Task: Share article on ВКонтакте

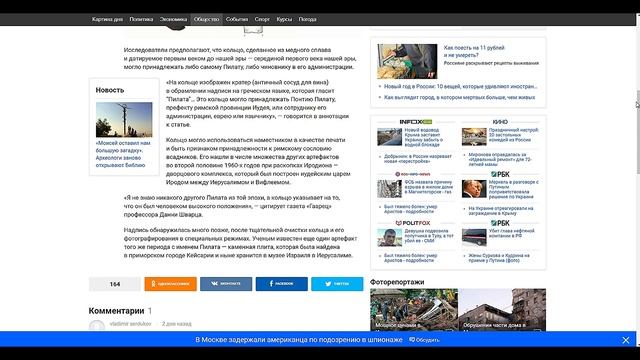Action: pos(226,284)
